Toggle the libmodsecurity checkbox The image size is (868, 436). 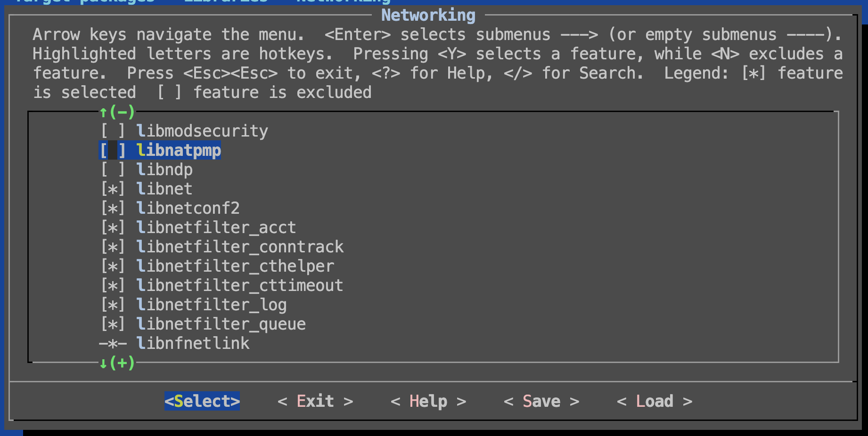[113, 131]
